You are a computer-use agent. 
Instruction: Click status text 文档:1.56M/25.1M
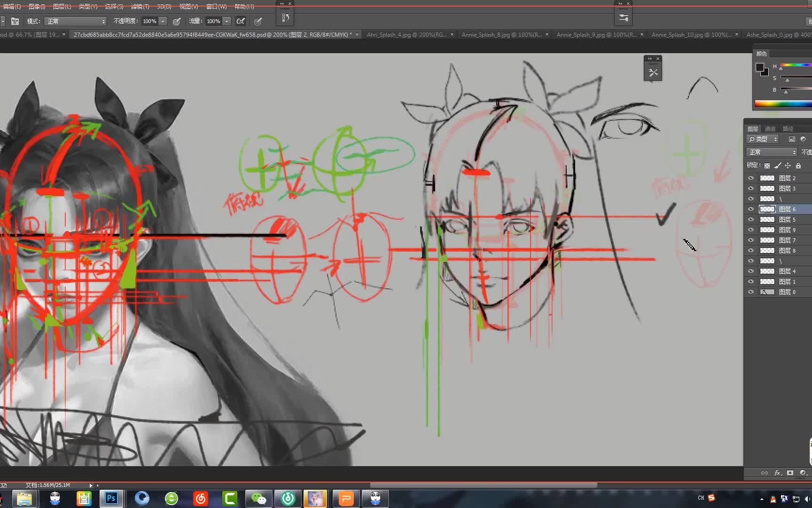47,485
